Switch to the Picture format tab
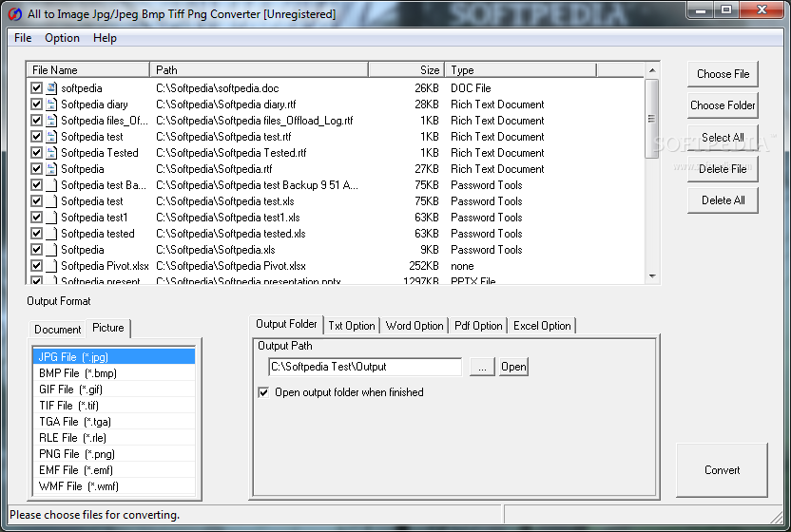 (x=108, y=328)
